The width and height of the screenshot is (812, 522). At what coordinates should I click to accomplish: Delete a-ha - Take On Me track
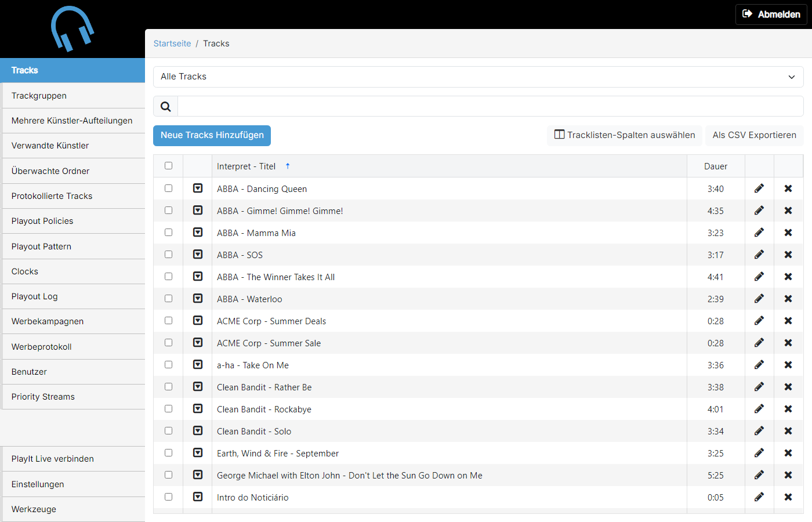[x=788, y=365]
